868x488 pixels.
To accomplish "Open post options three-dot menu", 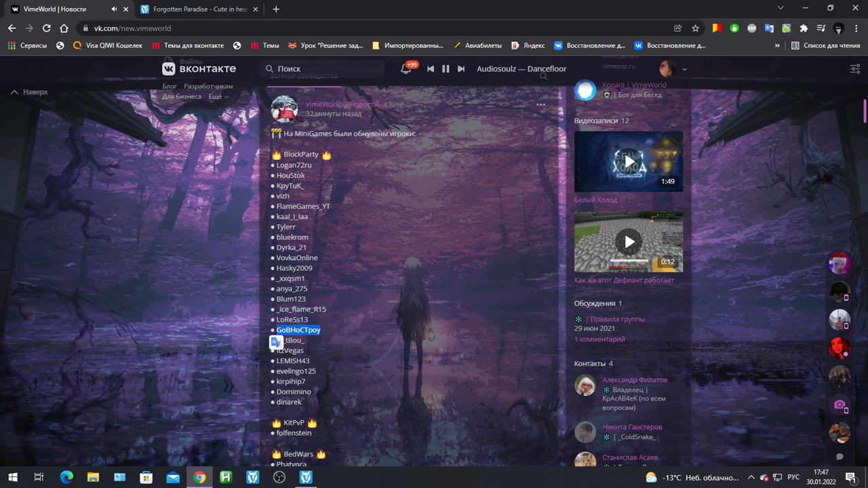I will click(x=540, y=105).
